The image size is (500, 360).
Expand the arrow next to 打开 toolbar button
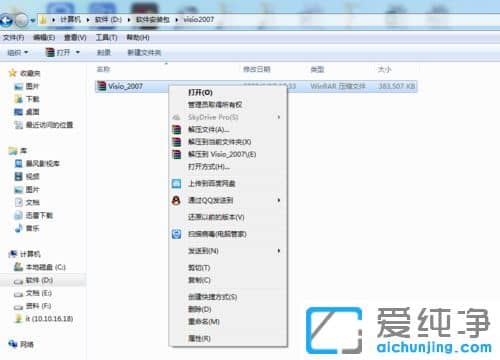click(x=78, y=52)
